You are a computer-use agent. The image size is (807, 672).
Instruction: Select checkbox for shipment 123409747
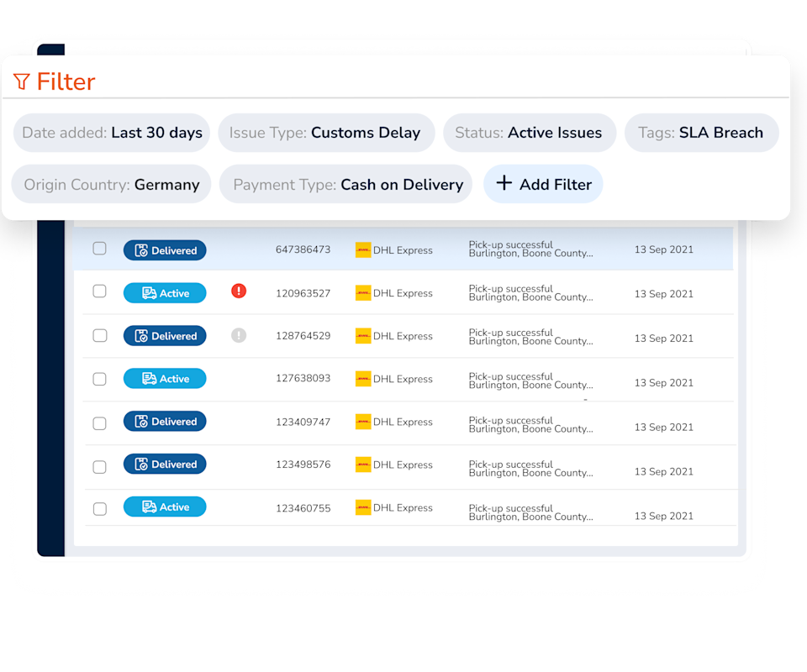[x=99, y=423]
